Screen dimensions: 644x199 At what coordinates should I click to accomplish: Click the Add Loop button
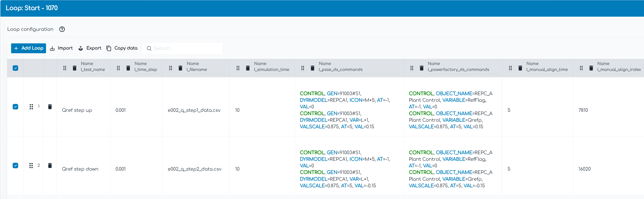[x=29, y=48]
